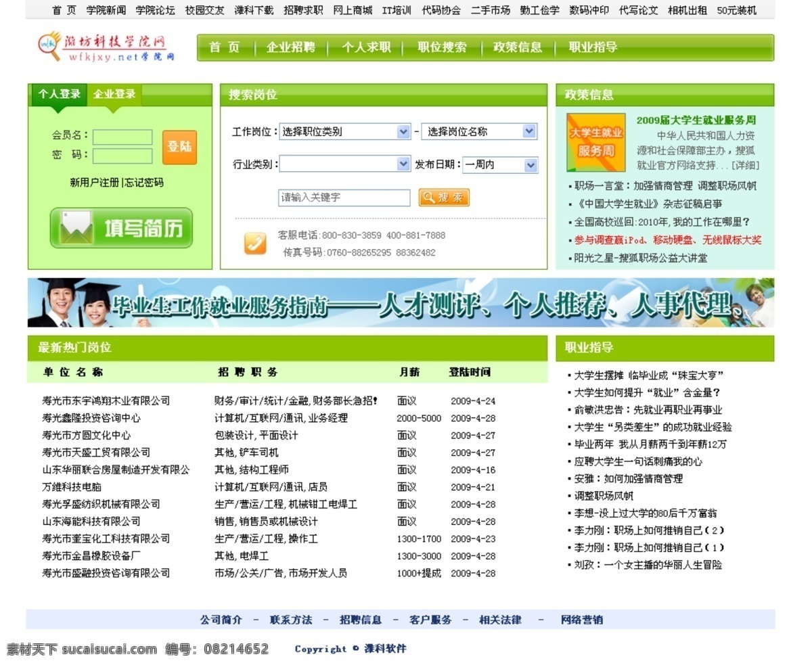Open 山东海能科技有限公司 company
812x665 pixels.
tap(91, 522)
